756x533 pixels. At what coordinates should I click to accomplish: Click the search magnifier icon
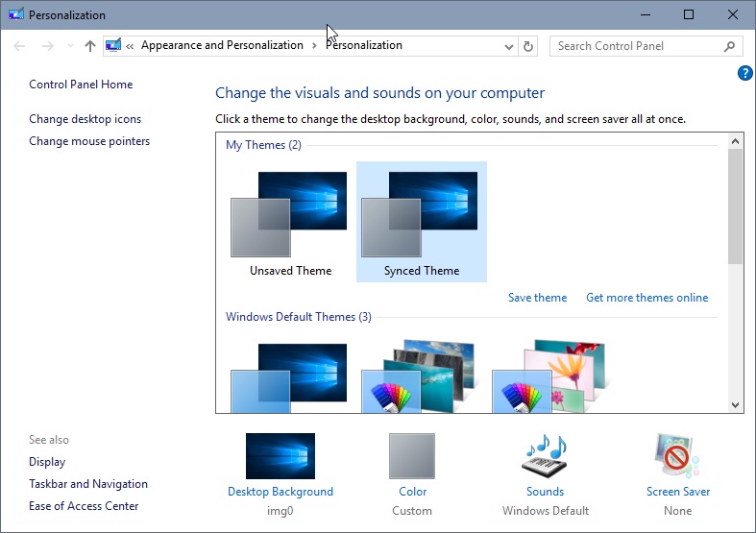[729, 46]
